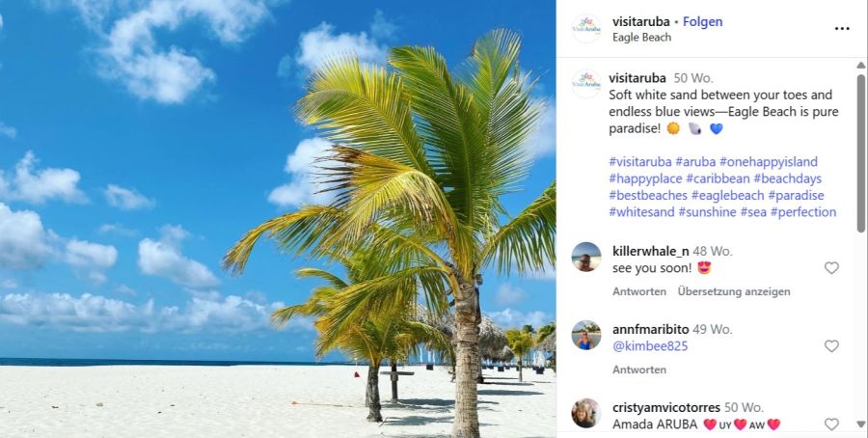Like killerwhale_n's comment with heart
The width and height of the screenshot is (868, 438).
(x=831, y=268)
